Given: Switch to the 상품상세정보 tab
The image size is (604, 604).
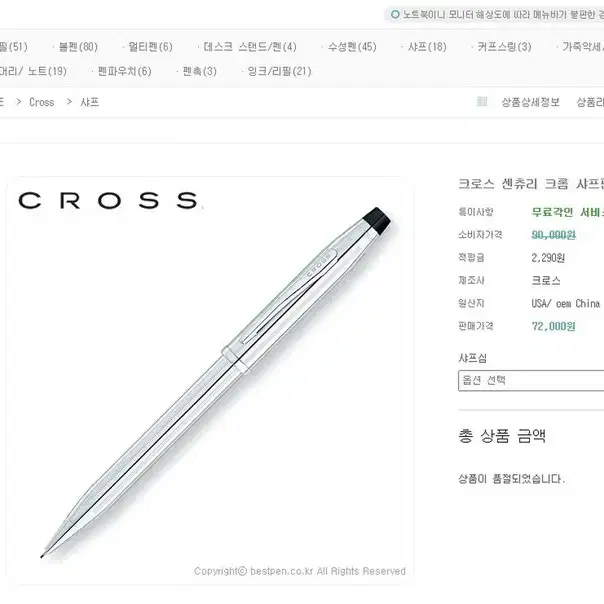Looking at the screenshot, I should coord(530,102).
